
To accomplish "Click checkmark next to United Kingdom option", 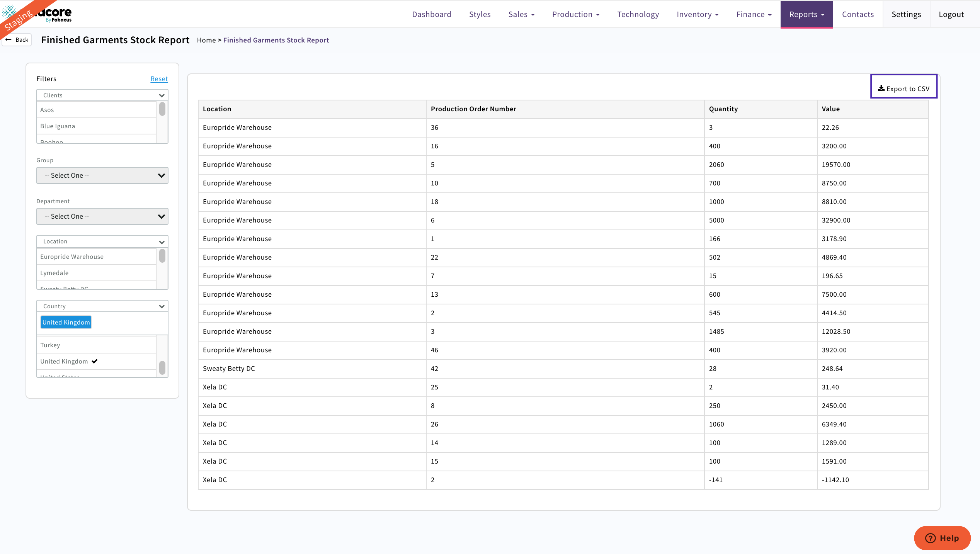I will [95, 361].
